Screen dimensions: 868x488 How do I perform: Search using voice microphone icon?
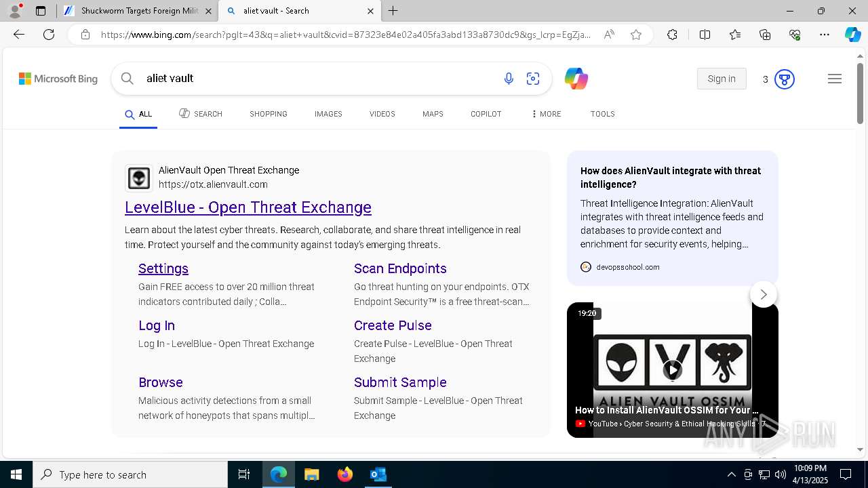click(x=509, y=79)
